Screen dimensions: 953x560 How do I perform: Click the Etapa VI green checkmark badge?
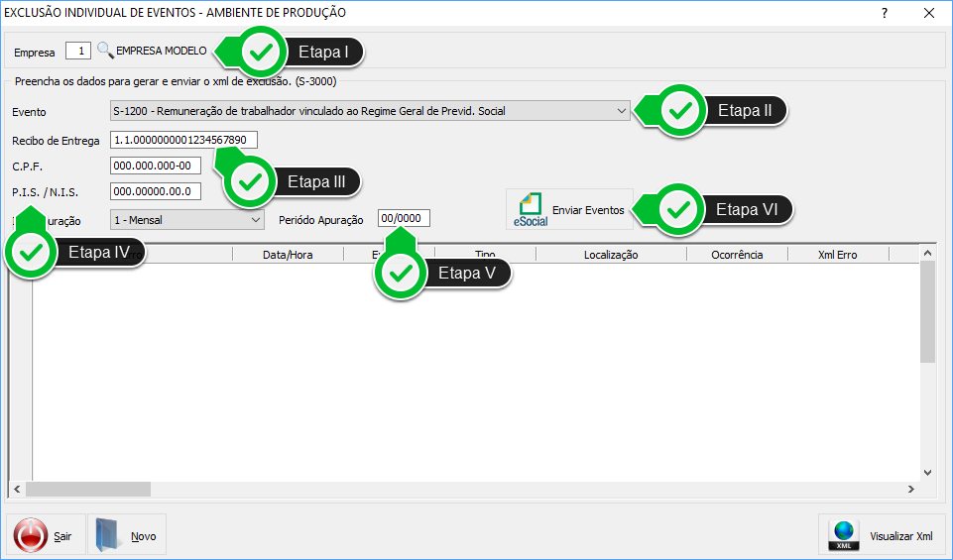click(x=679, y=209)
